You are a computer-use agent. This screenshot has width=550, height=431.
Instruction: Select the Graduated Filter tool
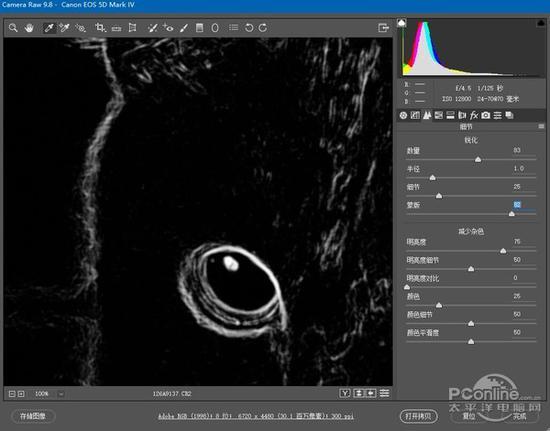coord(199,28)
